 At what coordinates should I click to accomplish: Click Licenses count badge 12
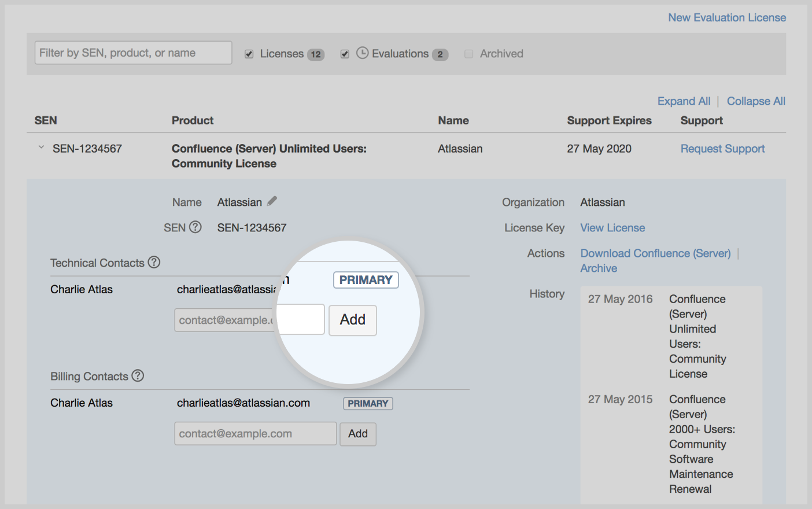pyautogui.click(x=315, y=54)
